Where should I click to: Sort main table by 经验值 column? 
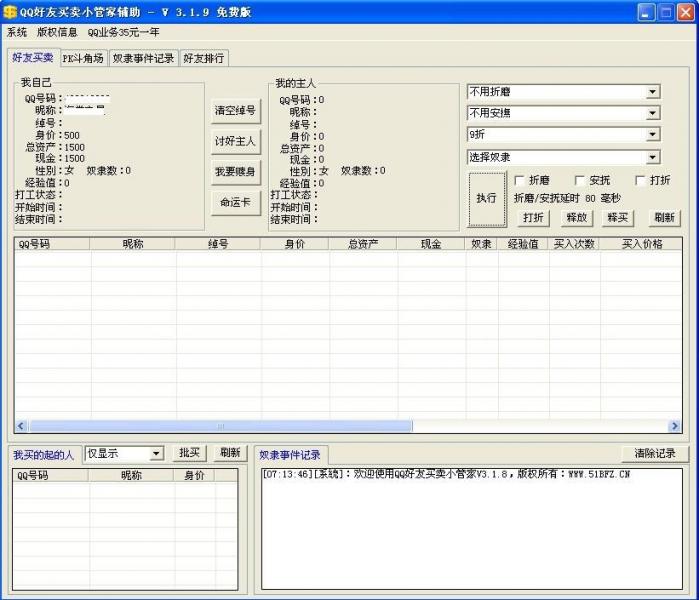523,244
